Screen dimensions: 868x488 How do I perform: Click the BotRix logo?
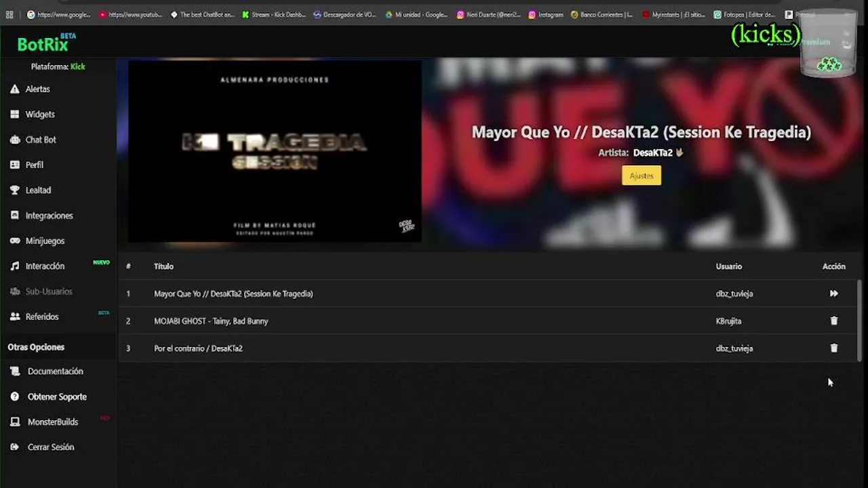[x=46, y=43]
